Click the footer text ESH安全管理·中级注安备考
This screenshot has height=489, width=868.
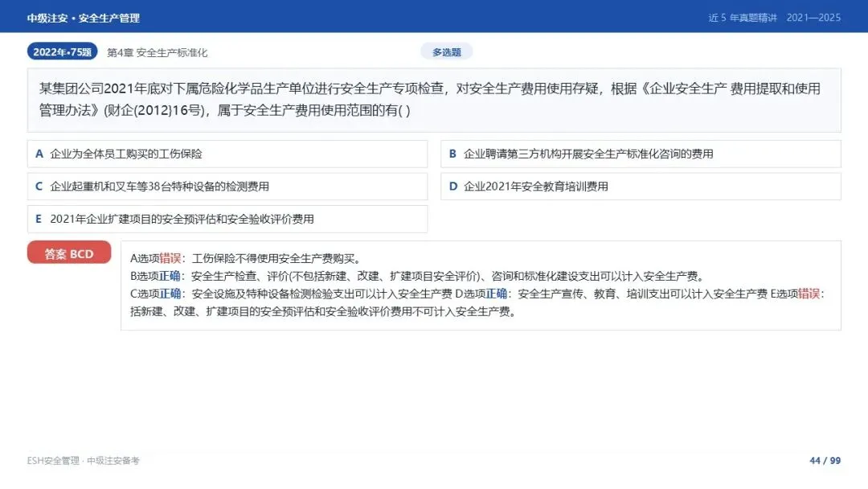(83, 461)
